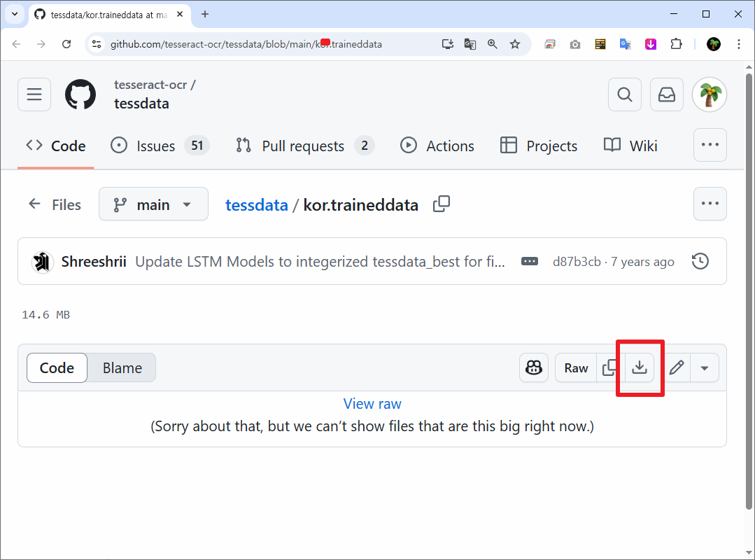Switch to the Blame view
Image resolution: width=755 pixels, height=560 pixels.
122,368
